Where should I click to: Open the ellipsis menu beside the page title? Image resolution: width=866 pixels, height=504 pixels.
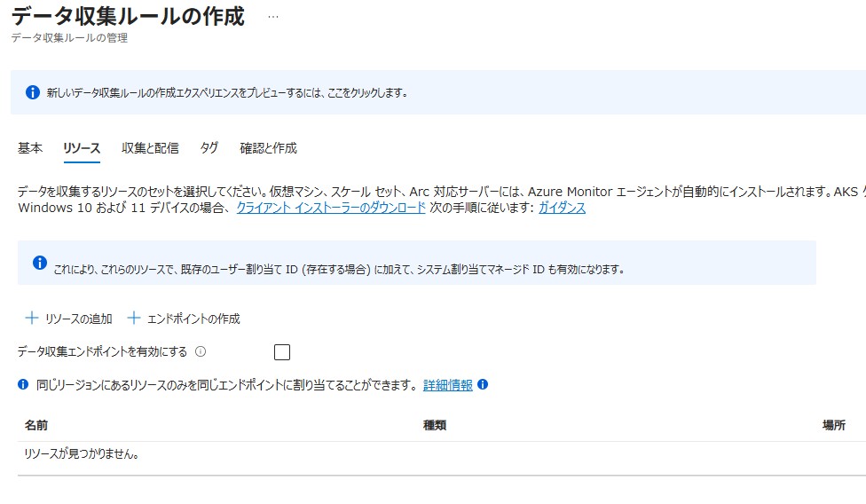tap(273, 17)
